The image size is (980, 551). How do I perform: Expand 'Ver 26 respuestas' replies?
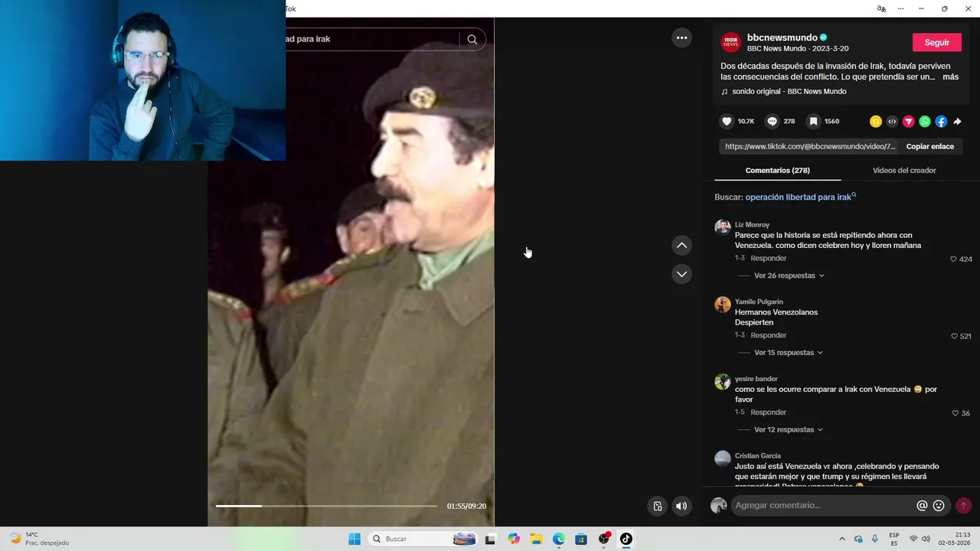coord(789,275)
